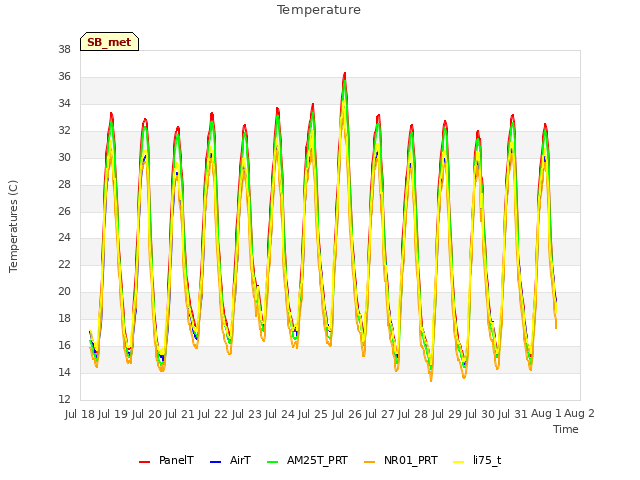Click the PanelT red legend swatch
This screenshot has width=640, height=480.
144,462
